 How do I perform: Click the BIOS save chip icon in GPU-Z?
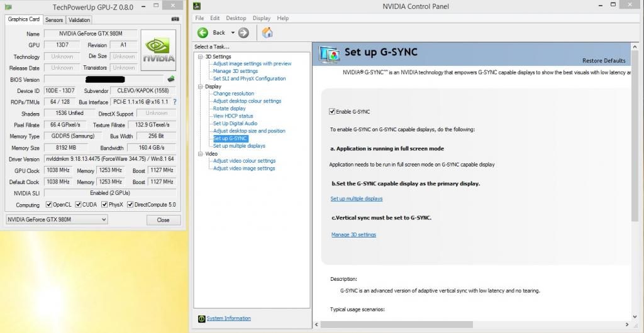click(x=171, y=79)
